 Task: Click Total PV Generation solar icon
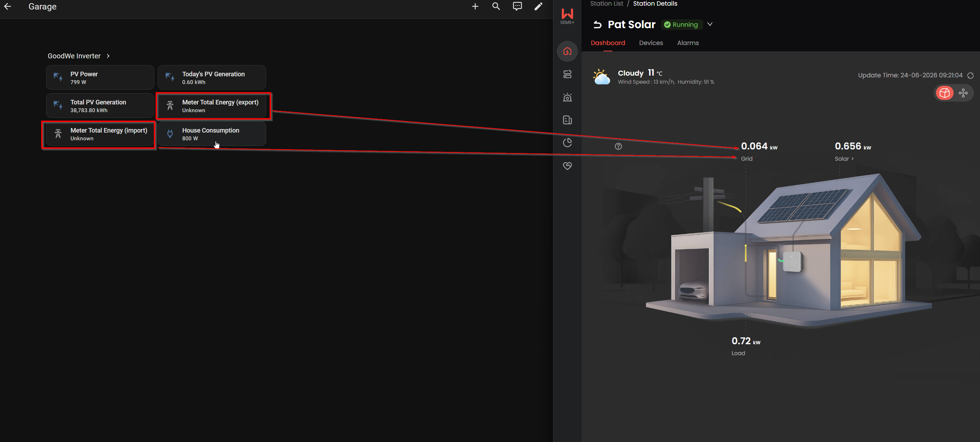click(58, 105)
